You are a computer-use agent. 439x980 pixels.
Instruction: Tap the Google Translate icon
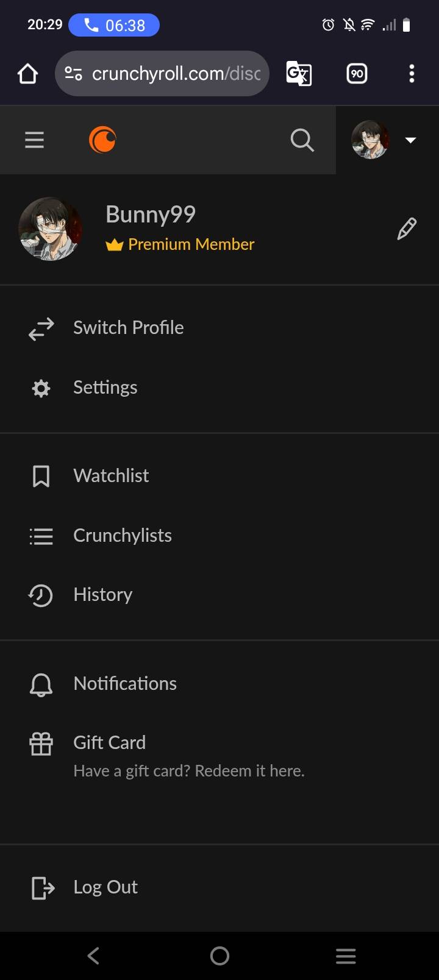[299, 74]
